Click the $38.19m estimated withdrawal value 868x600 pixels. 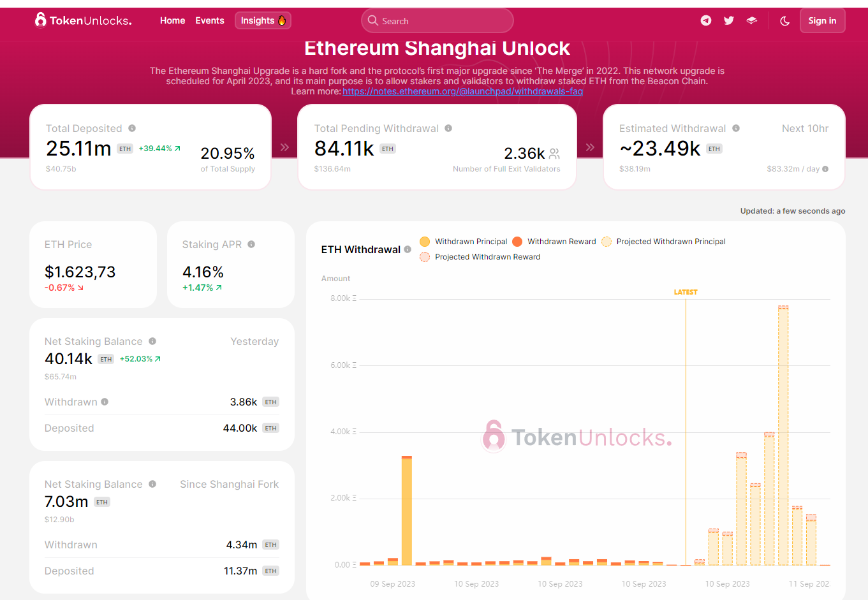[635, 169]
